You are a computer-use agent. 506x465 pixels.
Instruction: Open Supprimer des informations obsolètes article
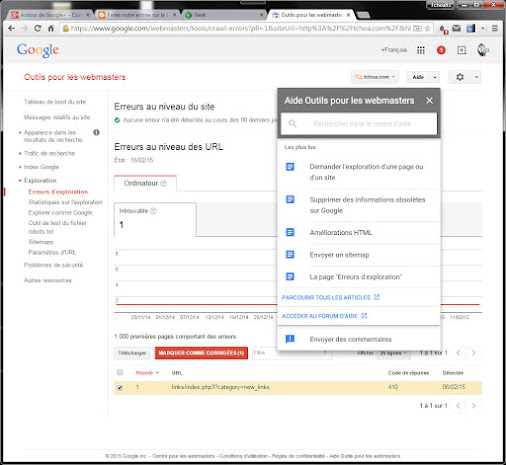pyautogui.click(x=367, y=205)
